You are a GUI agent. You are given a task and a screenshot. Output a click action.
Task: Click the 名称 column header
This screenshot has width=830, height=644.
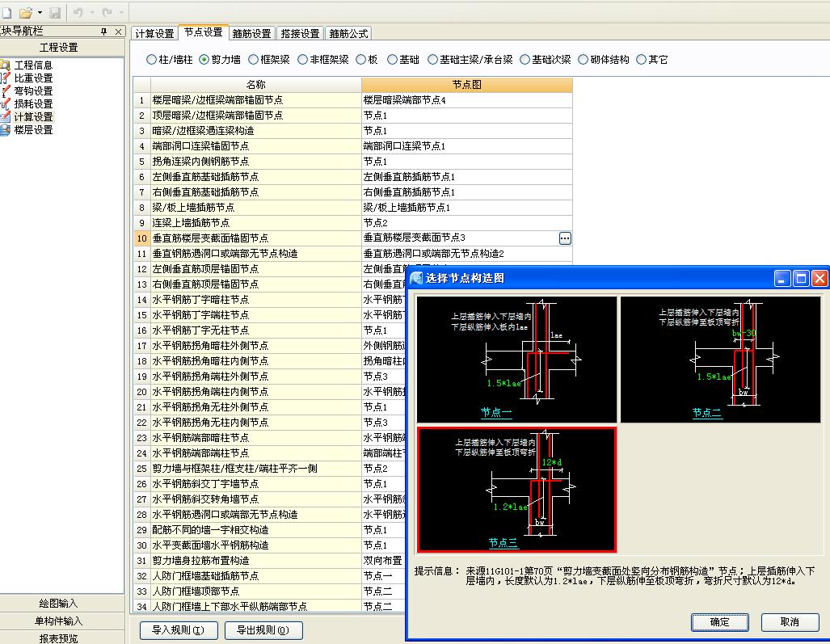[x=255, y=85]
